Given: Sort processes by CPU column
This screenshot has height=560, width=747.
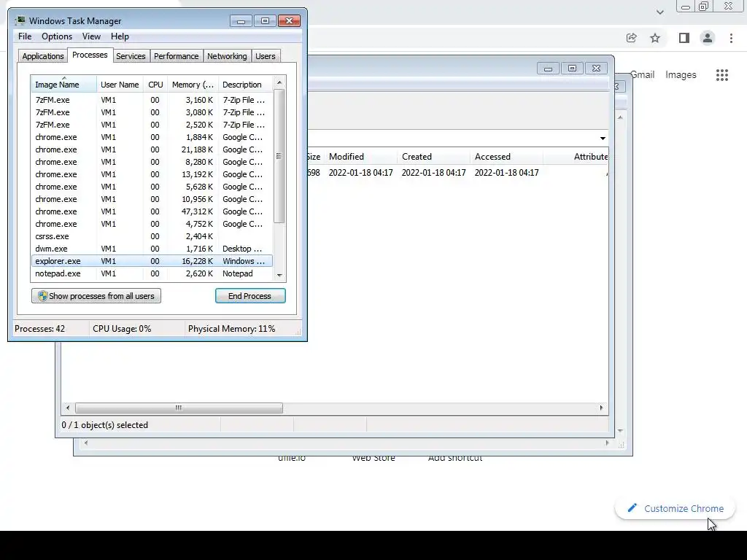Looking at the screenshot, I should (x=155, y=85).
